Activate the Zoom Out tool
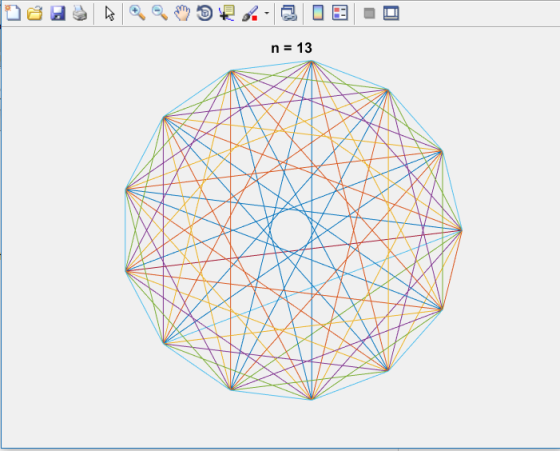The height and width of the screenshot is (451, 560). 160,13
